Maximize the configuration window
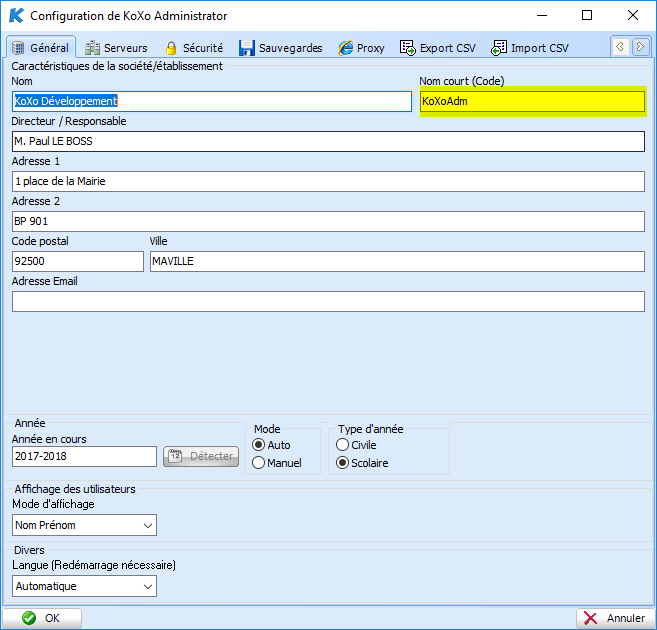This screenshot has width=657, height=630. pos(587,15)
